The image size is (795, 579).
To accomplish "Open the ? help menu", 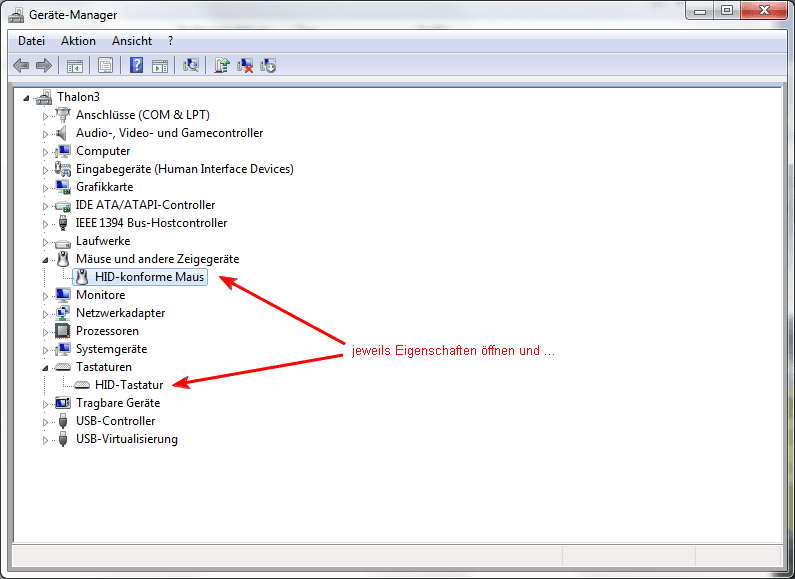I will (170, 41).
